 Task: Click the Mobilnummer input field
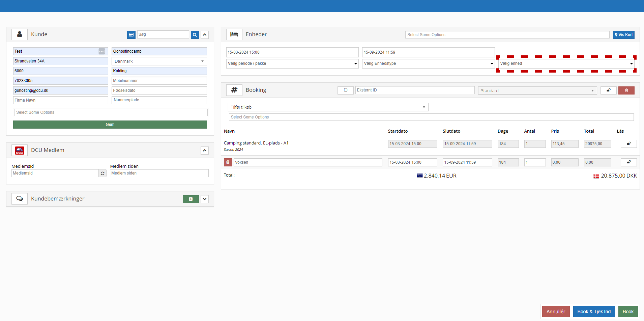pyautogui.click(x=159, y=81)
